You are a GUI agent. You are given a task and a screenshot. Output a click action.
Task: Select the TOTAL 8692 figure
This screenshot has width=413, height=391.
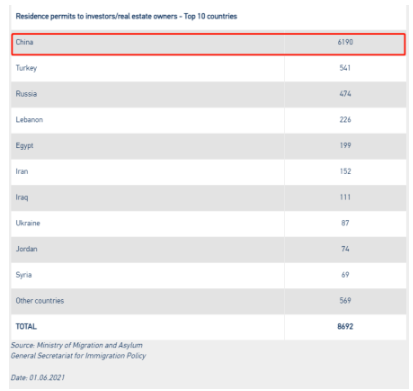coord(345,327)
